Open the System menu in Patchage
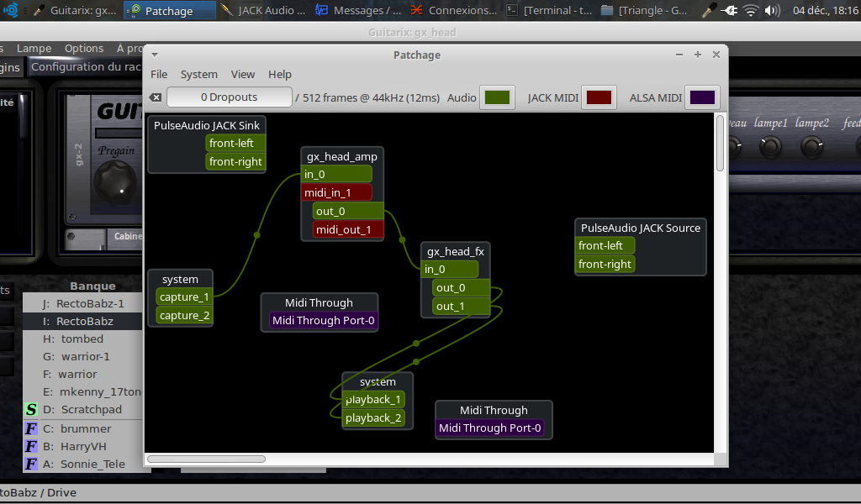 click(198, 75)
